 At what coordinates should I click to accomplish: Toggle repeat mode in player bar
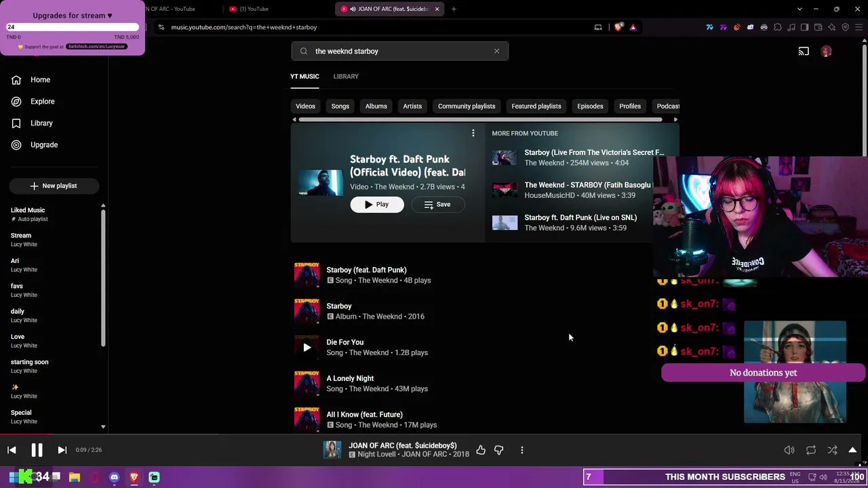pyautogui.click(x=811, y=450)
